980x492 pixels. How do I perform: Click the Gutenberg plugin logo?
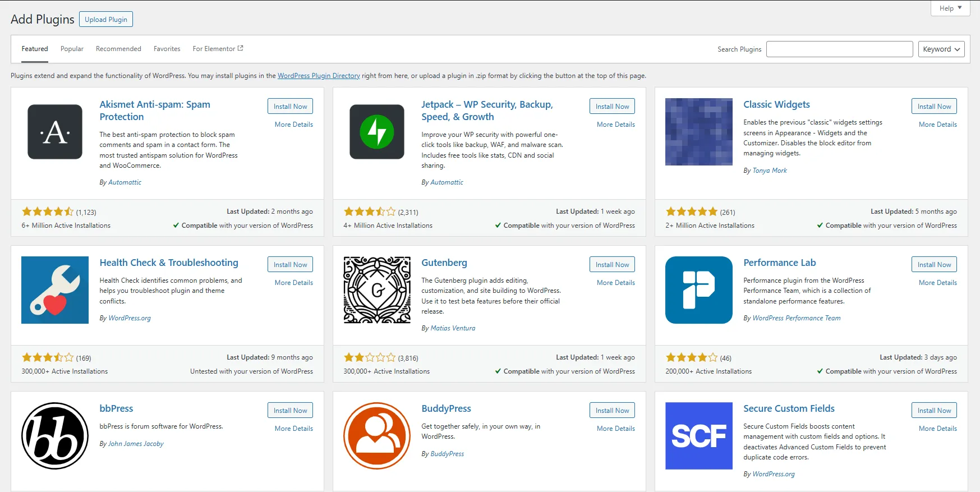point(377,290)
